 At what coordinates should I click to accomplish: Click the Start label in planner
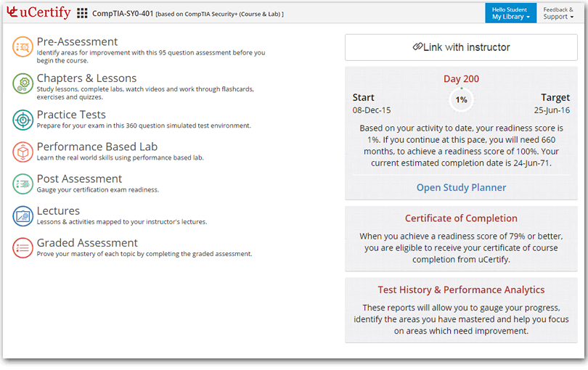[x=364, y=97]
